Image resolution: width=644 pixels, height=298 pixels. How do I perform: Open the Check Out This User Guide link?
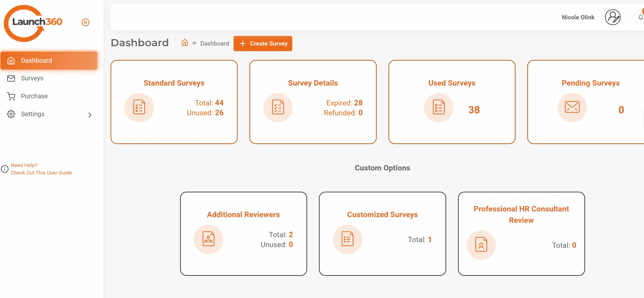(x=42, y=173)
